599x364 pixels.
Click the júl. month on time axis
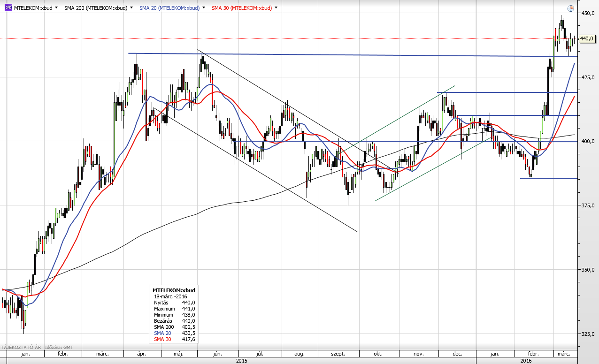tap(261, 354)
